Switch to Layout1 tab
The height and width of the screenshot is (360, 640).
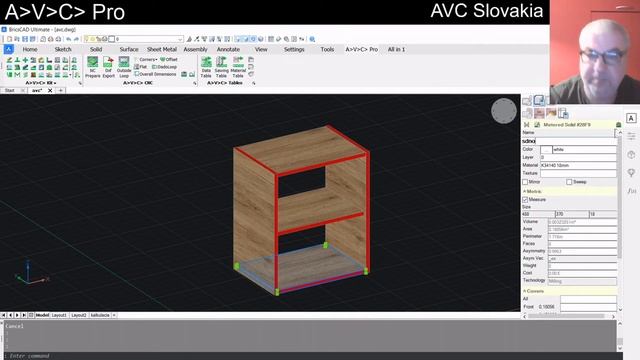(59, 315)
